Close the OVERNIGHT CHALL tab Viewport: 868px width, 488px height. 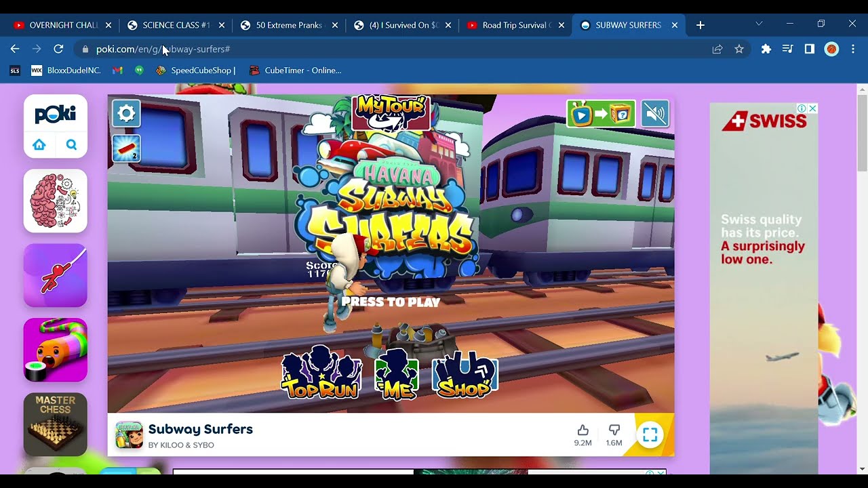coord(108,25)
